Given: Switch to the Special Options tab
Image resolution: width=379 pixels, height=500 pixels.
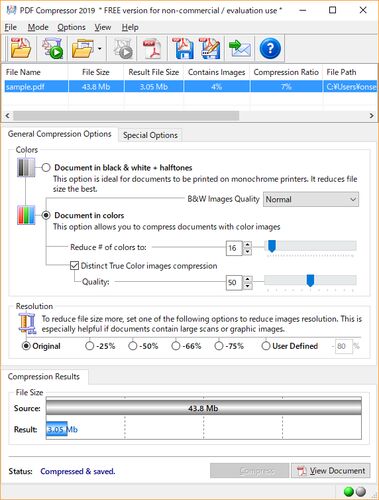Looking at the screenshot, I should (150, 135).
